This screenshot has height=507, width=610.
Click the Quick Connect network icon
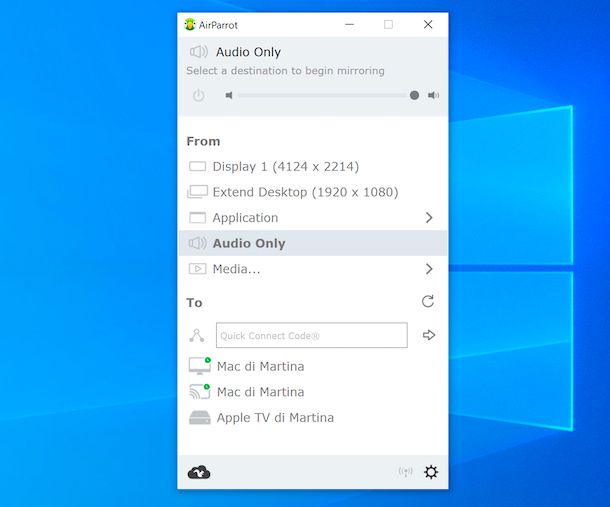pyautogui.click(x=197, y=335)
